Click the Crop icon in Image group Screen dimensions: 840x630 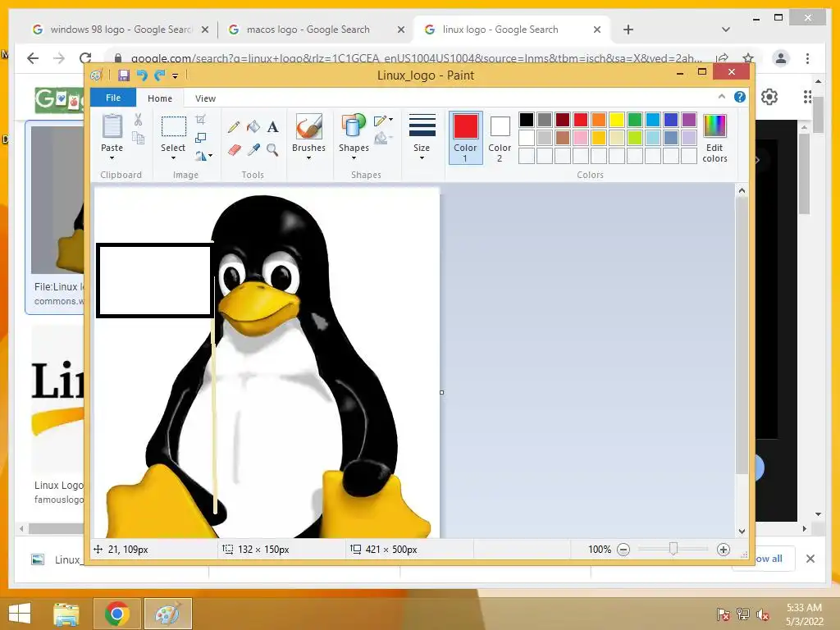click(x=200, y=120)
